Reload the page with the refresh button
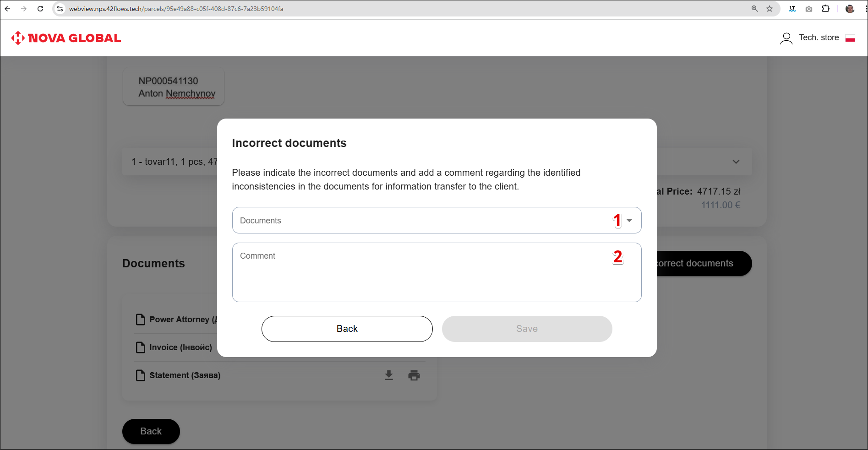This screenshot has height=450, width=868. coord(40,9)
